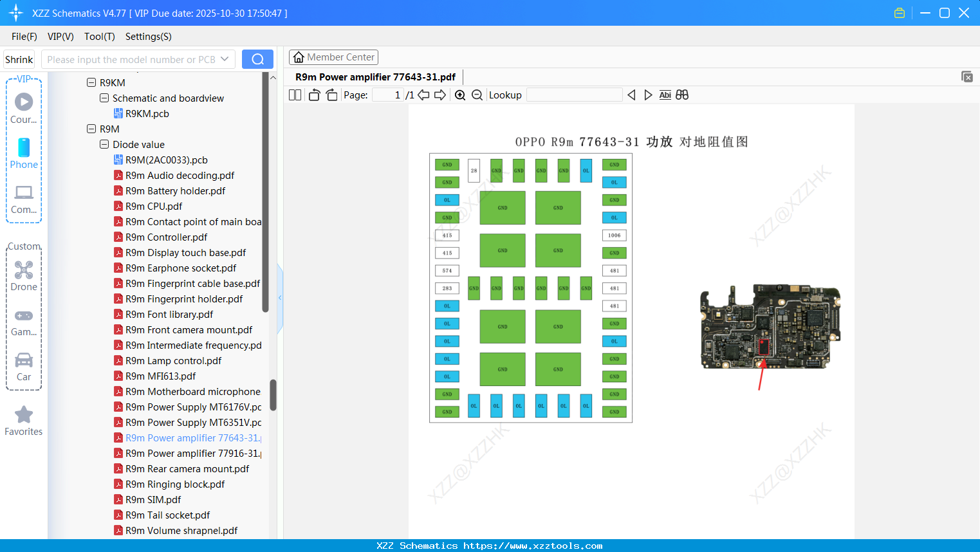
Task: Open R9m Lamp control.pdf
Action: [167, 360]
